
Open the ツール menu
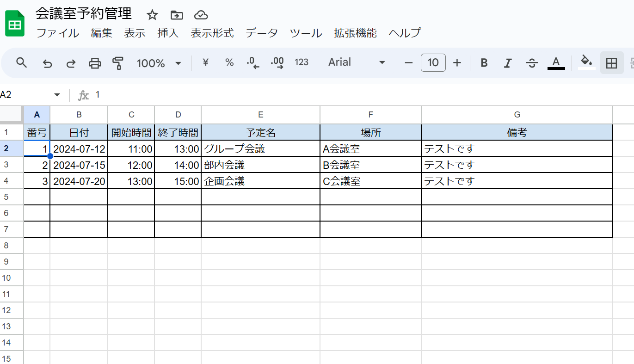point(306,33)
